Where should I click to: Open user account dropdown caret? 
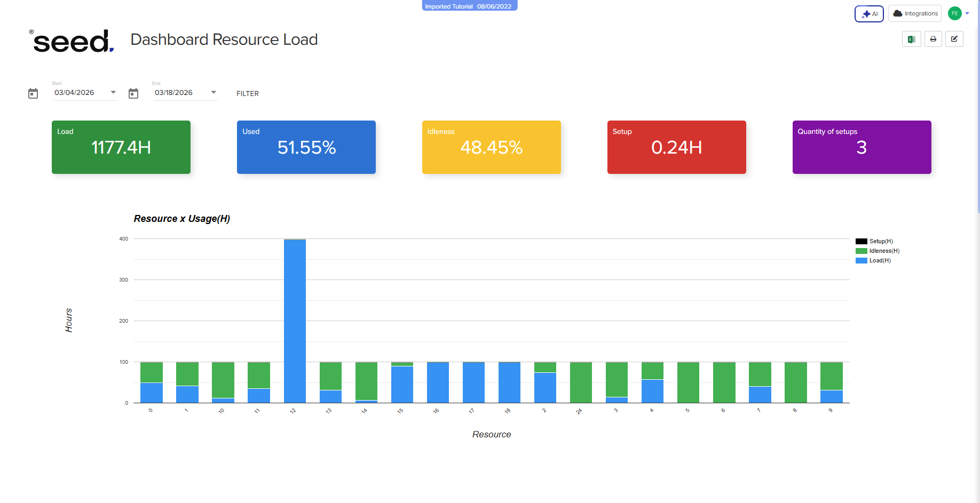[x=967, y=13]
